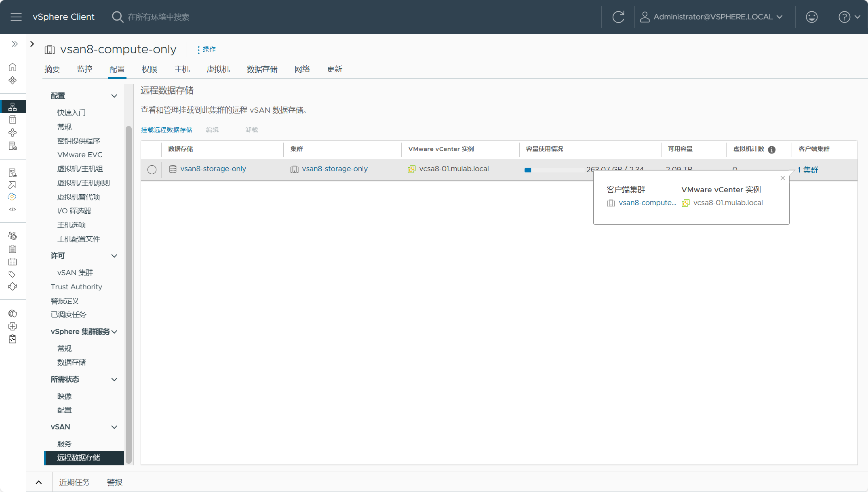Collapse the vSAN section chevron
Image resolution: width=868 pixels, height=492 pixels.
point(114,427)
